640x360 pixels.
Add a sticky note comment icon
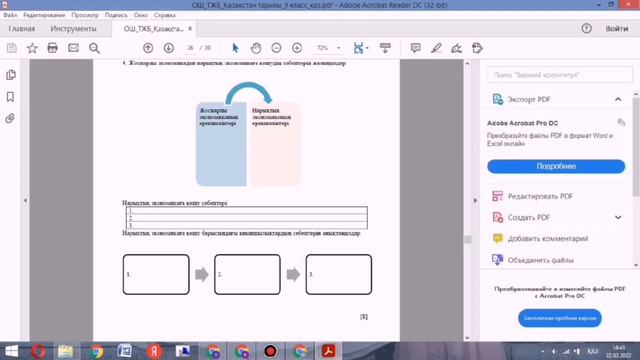tap(416, 48)
